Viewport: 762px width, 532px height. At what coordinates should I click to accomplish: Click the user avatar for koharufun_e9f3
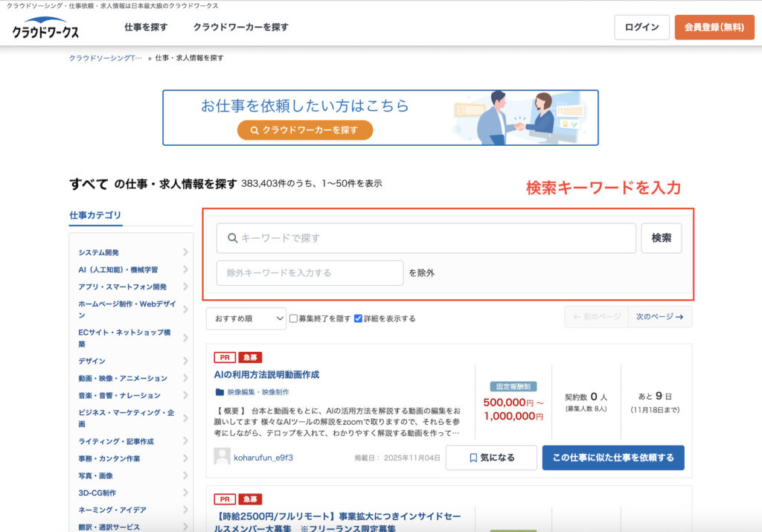222,457
